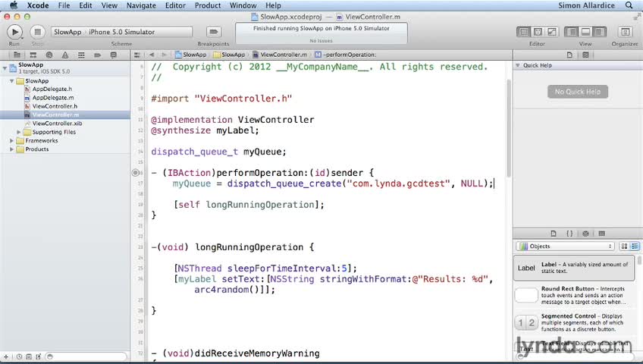Open the Apple menu
Screen dimensions: 643x364
point(14,5)
